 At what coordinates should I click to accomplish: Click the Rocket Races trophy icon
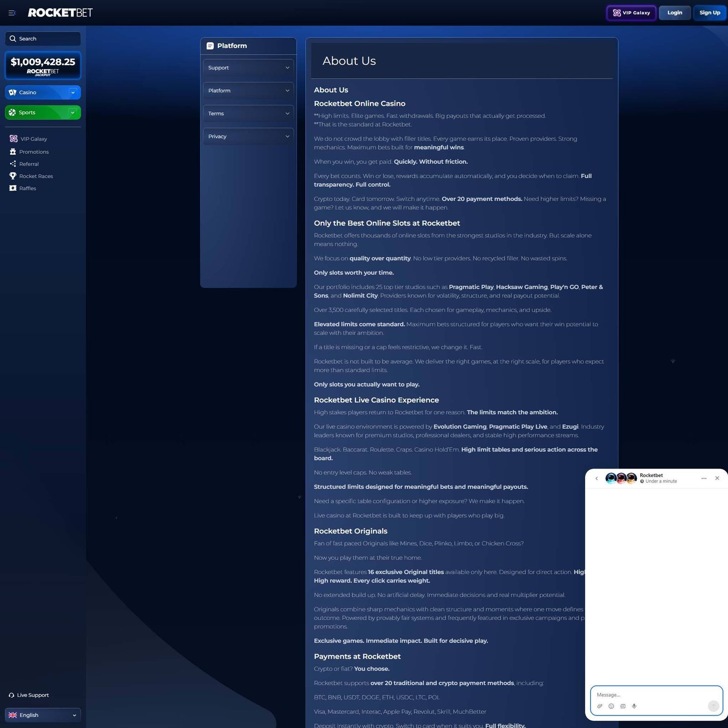click(13, 176)
